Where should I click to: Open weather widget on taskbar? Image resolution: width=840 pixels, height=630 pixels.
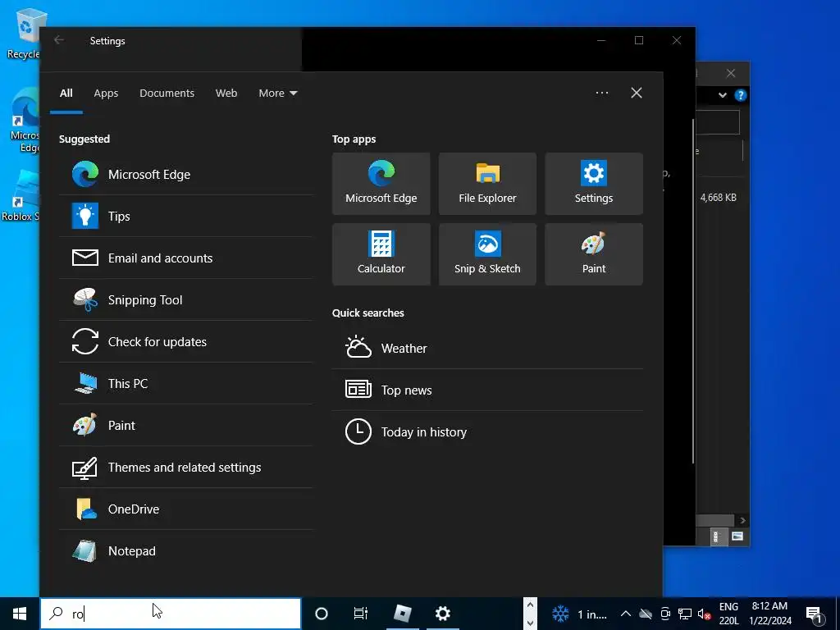(580, 614)
